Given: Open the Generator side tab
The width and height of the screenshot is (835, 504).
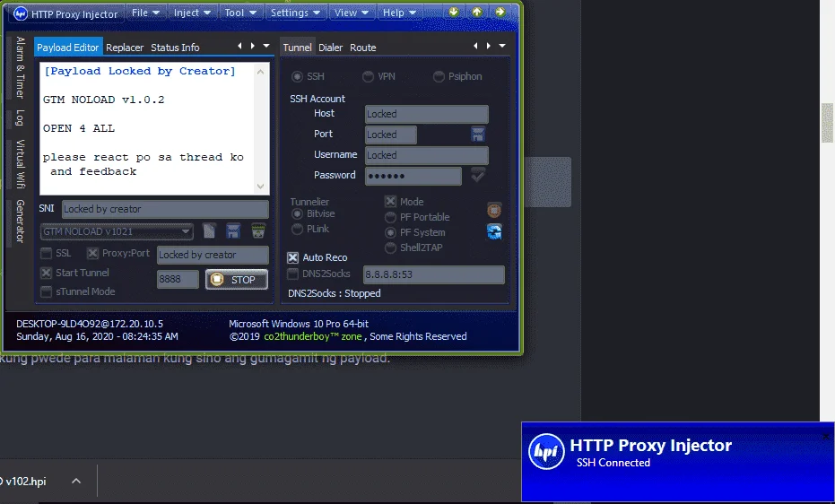Looking at the screenshot, I should pos(21,222).
